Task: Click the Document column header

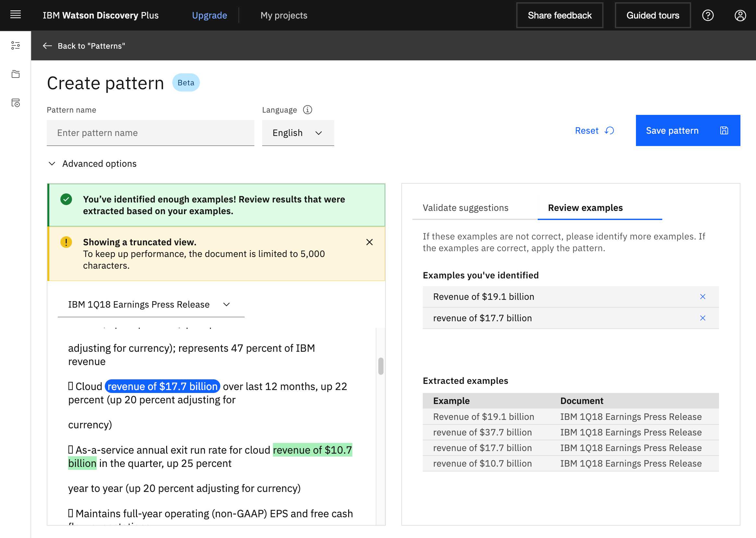Action: (x=581, y=401)
